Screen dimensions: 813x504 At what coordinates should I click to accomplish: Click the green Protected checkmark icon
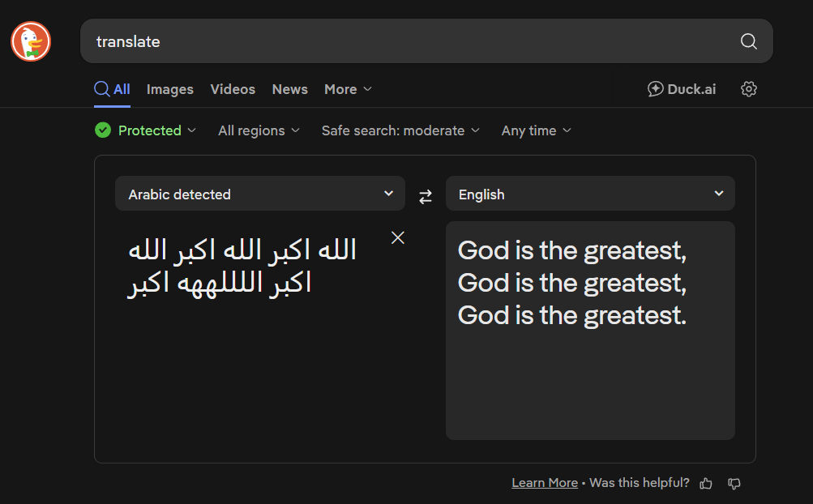pos(103,130)
